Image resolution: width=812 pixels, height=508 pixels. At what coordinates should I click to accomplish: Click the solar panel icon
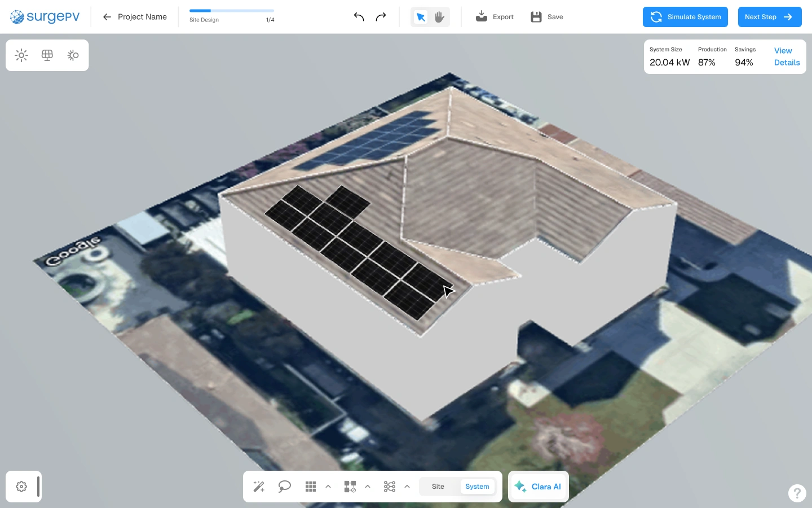[47, 55]
